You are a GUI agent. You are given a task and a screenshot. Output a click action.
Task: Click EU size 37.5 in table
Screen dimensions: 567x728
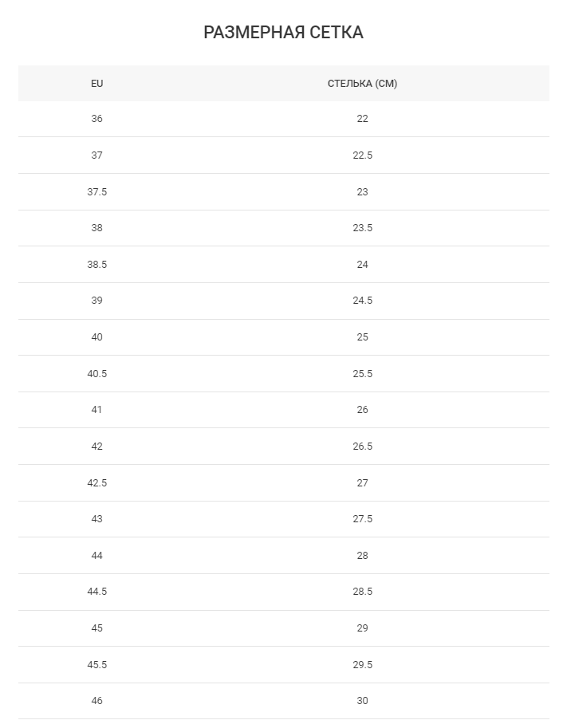96,192
